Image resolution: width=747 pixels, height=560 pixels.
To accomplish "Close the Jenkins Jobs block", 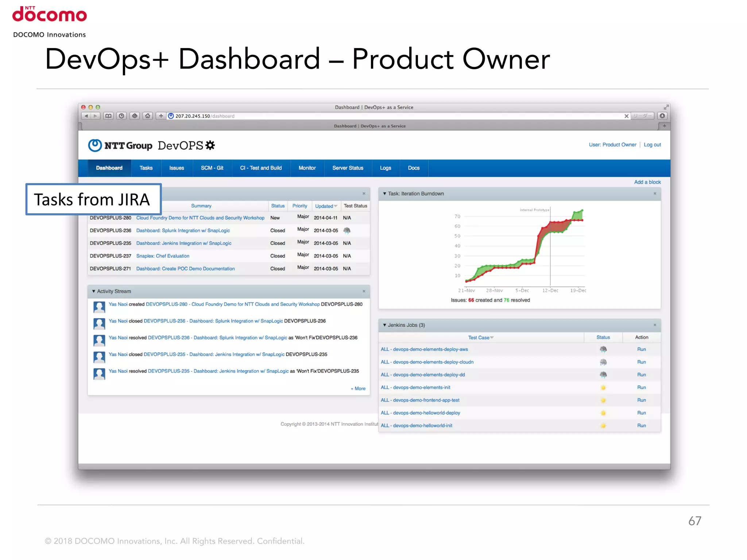I will pyautogui.click(x=655, y=325).
